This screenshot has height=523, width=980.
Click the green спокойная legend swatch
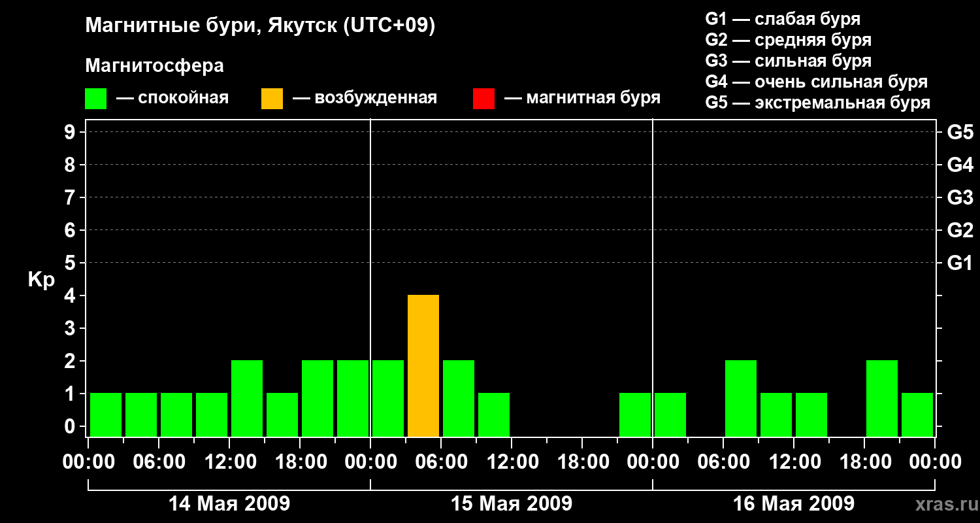click(x=96, y=98)
